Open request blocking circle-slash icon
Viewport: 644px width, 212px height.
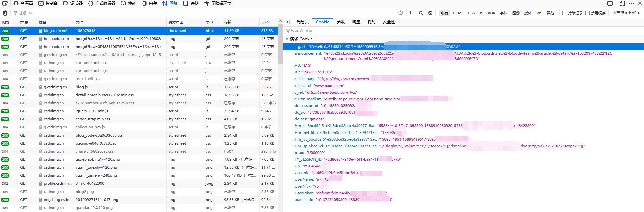(430, 13)
